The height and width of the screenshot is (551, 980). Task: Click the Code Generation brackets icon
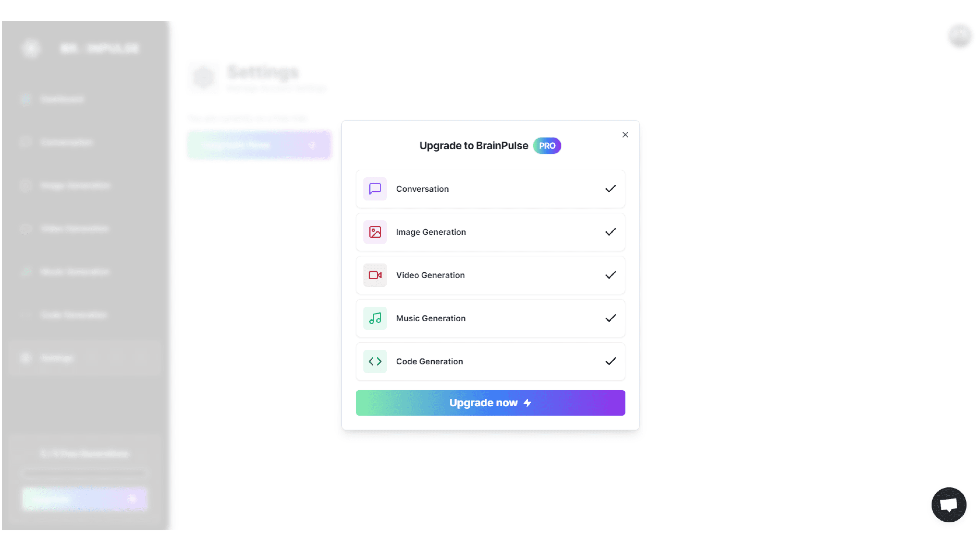click(x=375, y=361)
